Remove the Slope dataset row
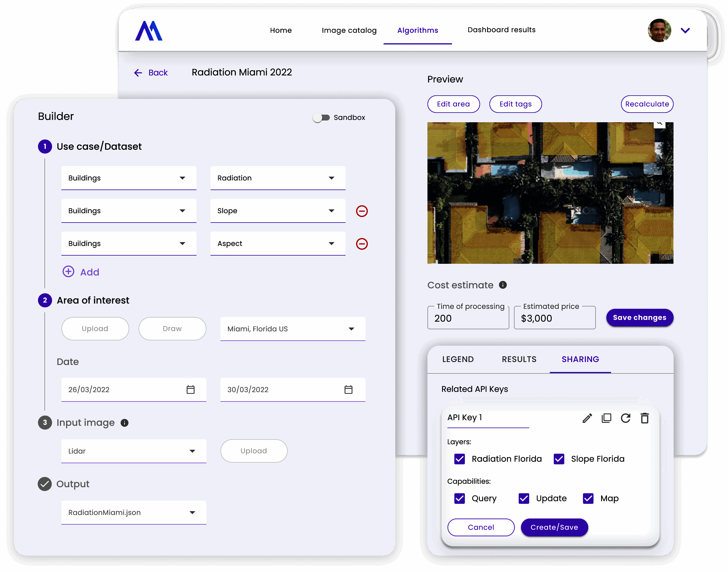 click(x=362, y=211)
